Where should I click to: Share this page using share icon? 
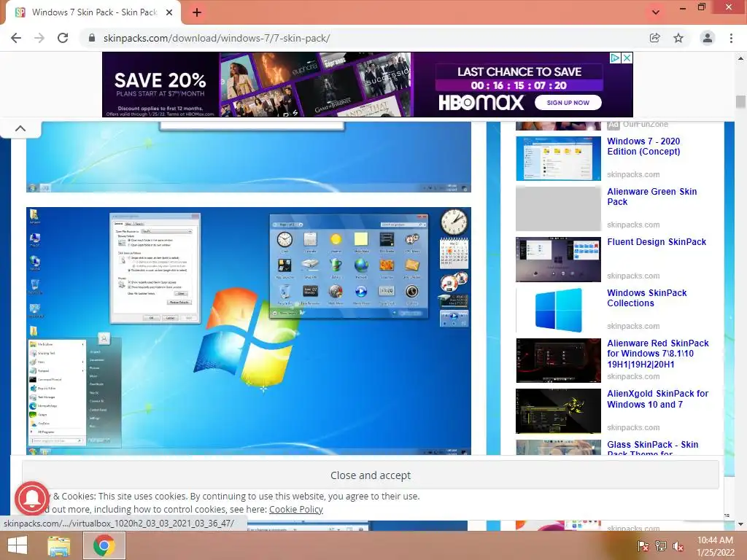coord(654,38)
